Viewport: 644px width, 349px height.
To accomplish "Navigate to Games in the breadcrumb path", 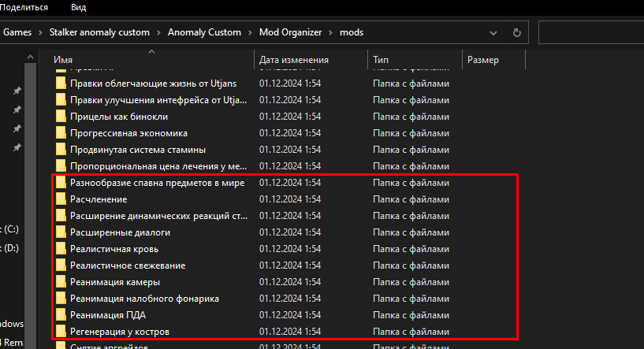I will point(17,33).
